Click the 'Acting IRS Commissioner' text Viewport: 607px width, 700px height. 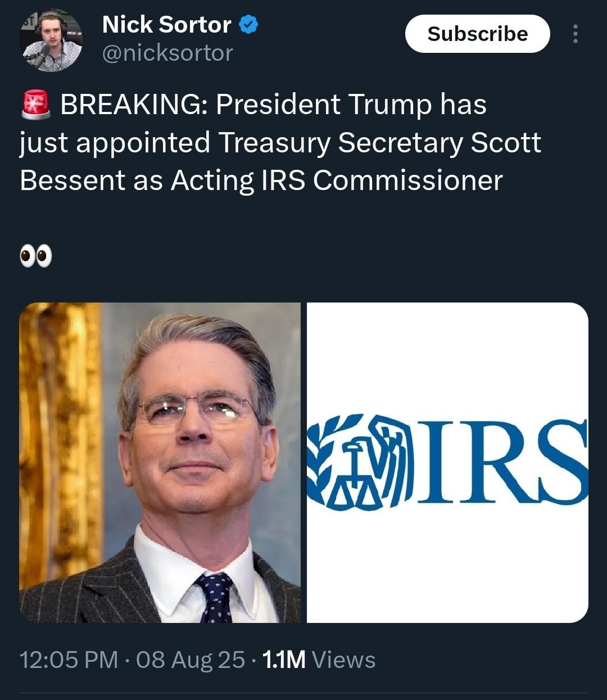click(x=337, y=181)
